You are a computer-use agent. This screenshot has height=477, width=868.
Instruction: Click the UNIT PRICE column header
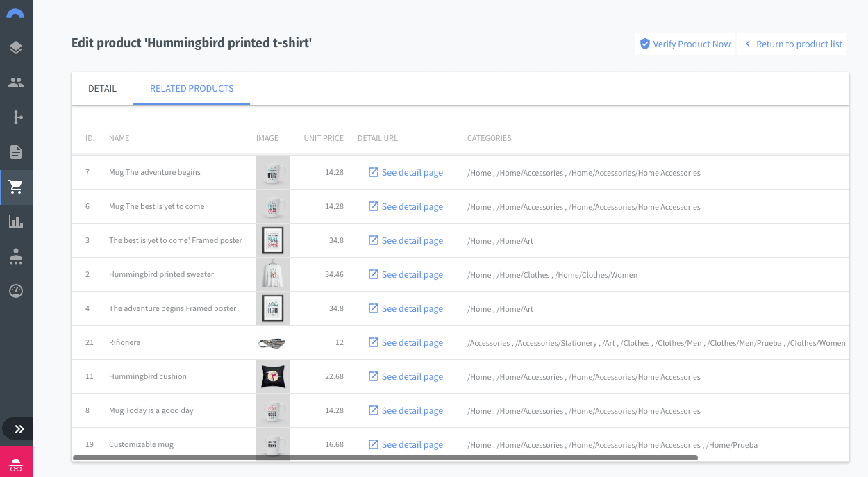click(324, 138)
